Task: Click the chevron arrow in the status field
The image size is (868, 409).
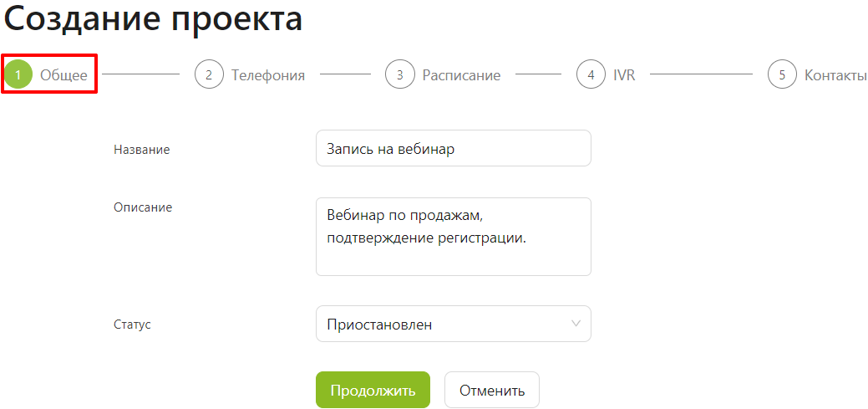Action: pos(576,324)
